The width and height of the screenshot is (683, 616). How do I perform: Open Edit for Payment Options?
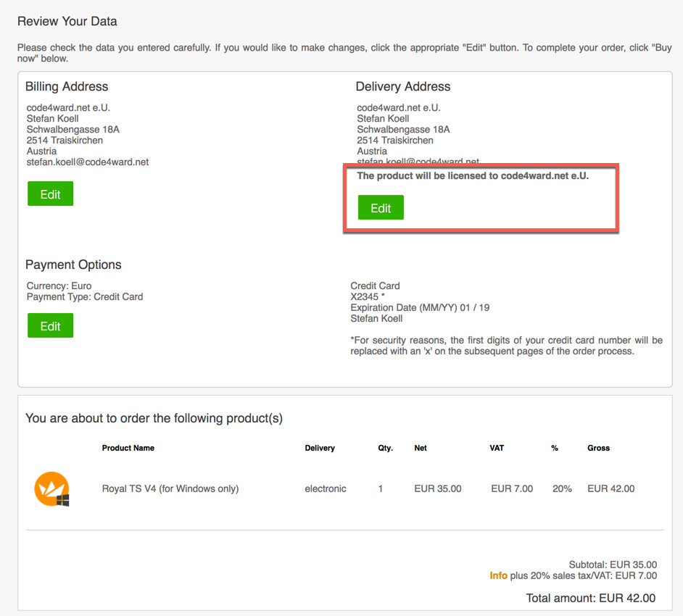point(50,326)
